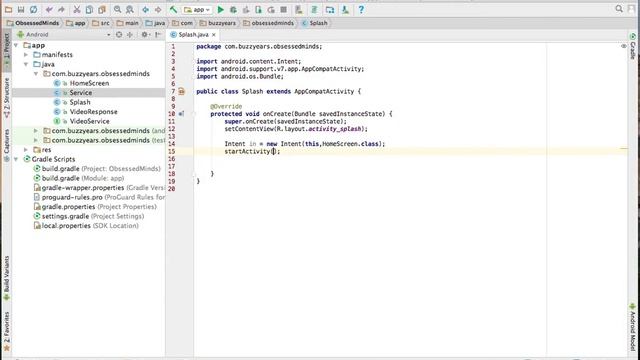Click the buzzyears breadcrumb
Viewport: 640px width, 360px height.
[218, 23]
